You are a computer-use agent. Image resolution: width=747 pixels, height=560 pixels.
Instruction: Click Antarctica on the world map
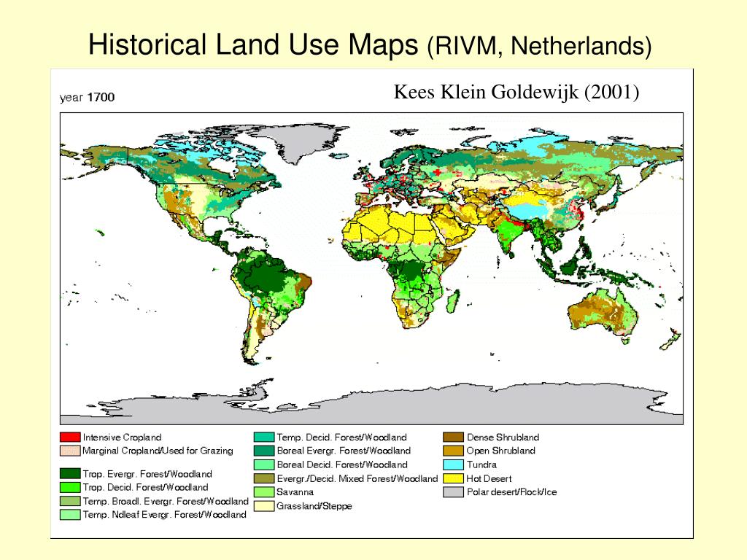click(371, 405)
